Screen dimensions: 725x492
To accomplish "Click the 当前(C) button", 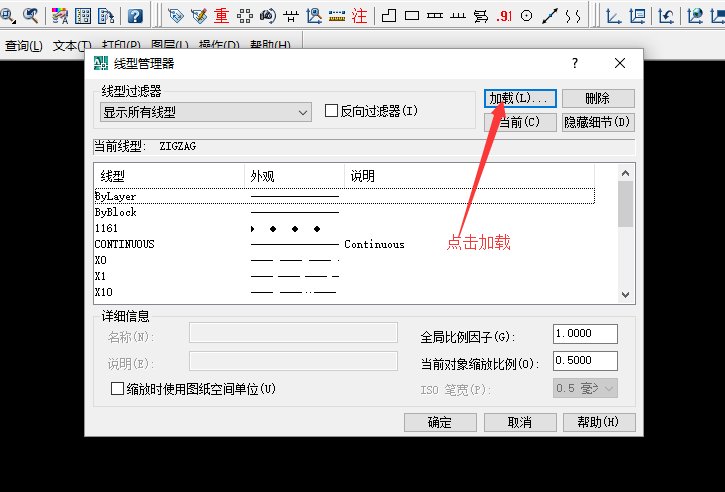I will click(520, 122).
